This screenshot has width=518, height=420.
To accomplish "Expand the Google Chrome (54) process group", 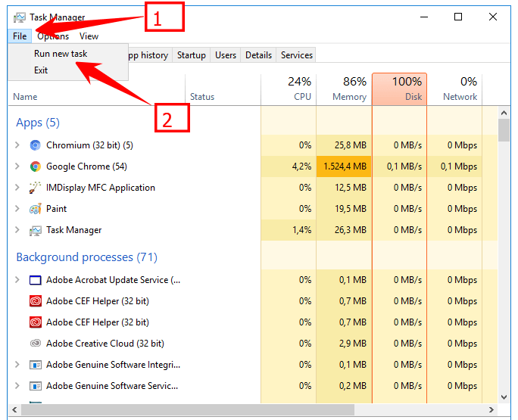I will 17,166.
